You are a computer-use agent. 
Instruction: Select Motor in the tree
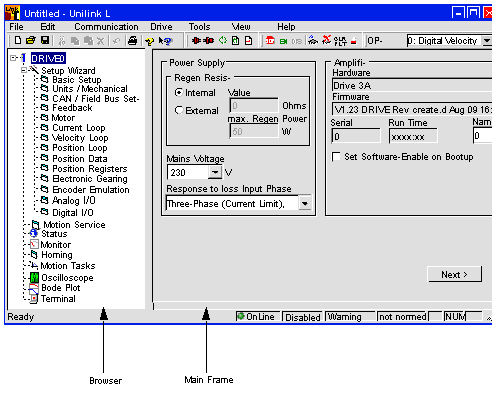(x=63, y=118)
